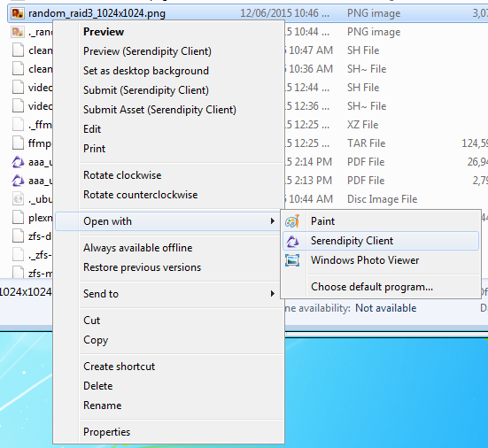Click PDF File type dated 2:13 PM

click(366, 181)
